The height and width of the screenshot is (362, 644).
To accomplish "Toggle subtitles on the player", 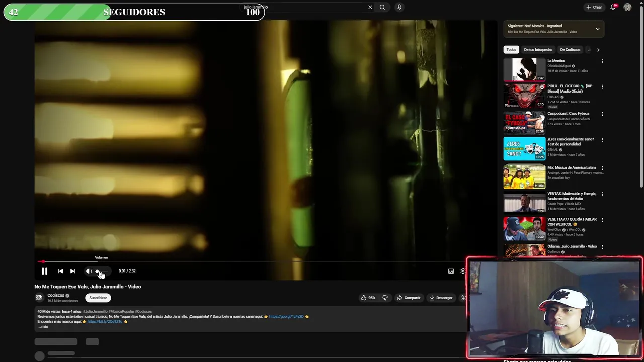I will pos(451,271).
